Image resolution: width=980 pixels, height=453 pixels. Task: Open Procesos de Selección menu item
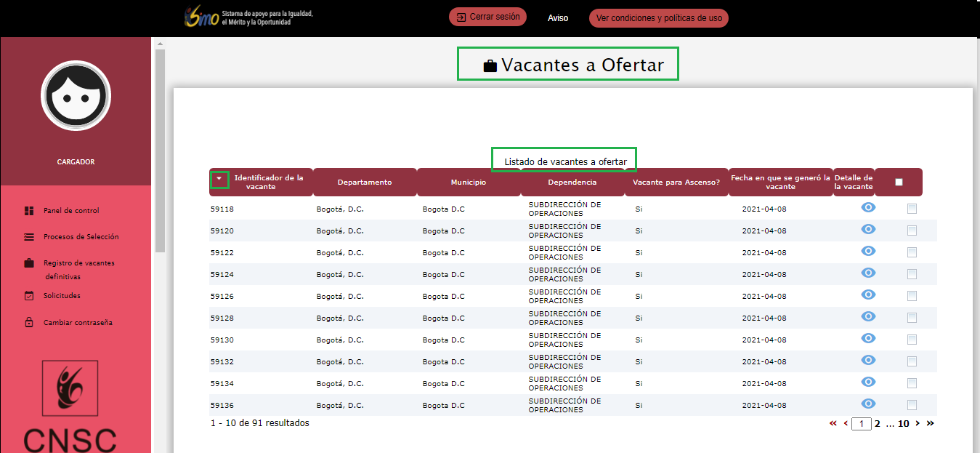coord(81,237)
